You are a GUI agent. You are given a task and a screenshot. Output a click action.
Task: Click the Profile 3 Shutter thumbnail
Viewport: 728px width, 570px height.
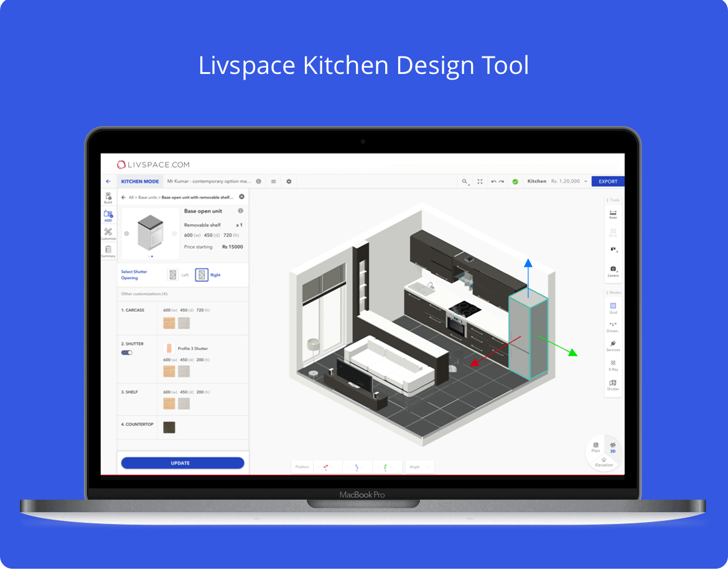coord(169,348)
